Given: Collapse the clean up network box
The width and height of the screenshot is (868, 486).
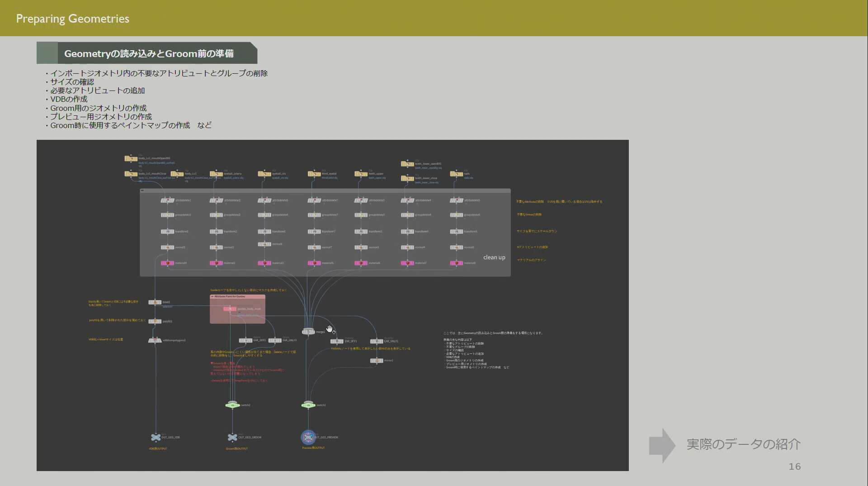Looking at the screenshot, I should point(142,191).
